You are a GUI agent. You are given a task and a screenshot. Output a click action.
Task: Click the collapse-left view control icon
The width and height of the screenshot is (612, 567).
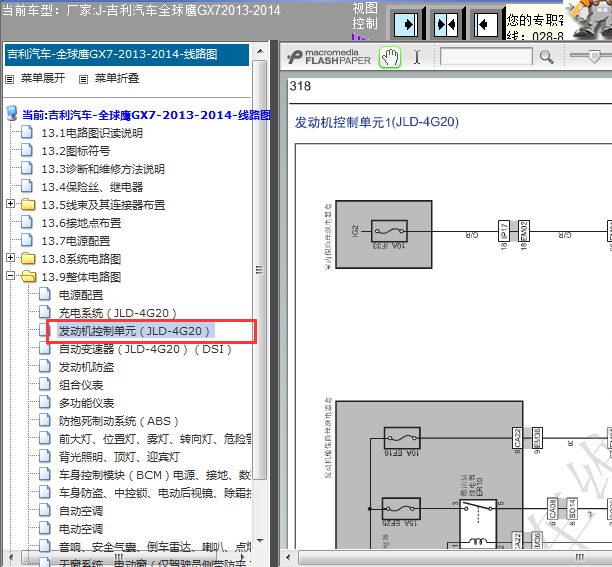click(486, 25)
